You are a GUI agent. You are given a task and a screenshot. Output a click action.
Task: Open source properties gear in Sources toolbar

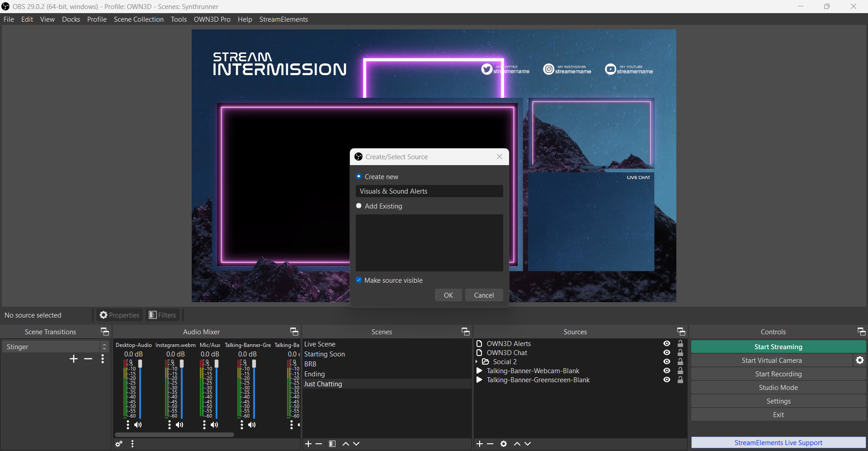(x=504, y=444)
